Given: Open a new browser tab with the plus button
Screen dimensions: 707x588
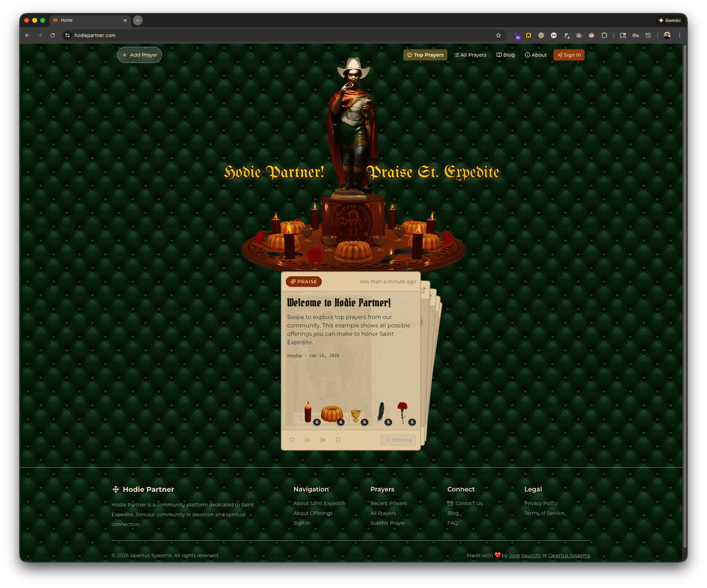Looking at the screenshot, I should point(138,20).
